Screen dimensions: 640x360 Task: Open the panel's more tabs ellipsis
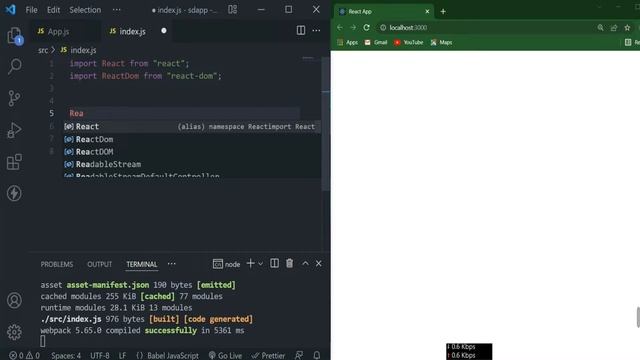coord(172,264)
